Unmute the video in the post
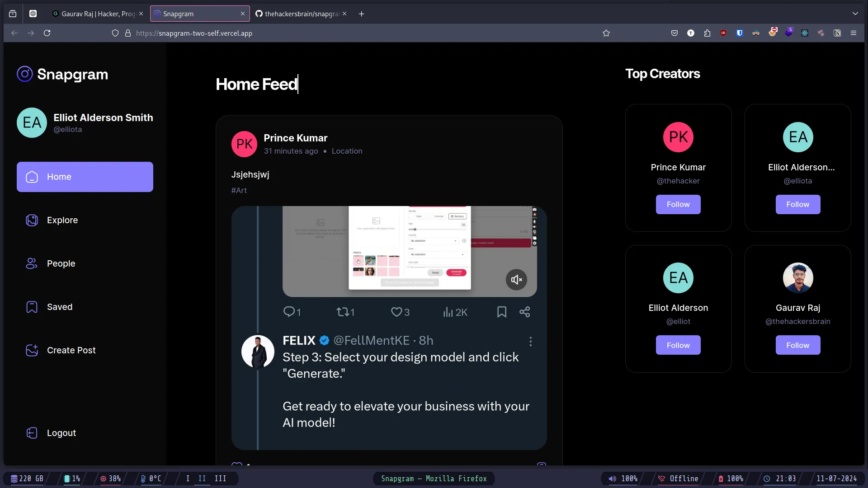The width and height of the screenshot is (868, 488). 516,280
